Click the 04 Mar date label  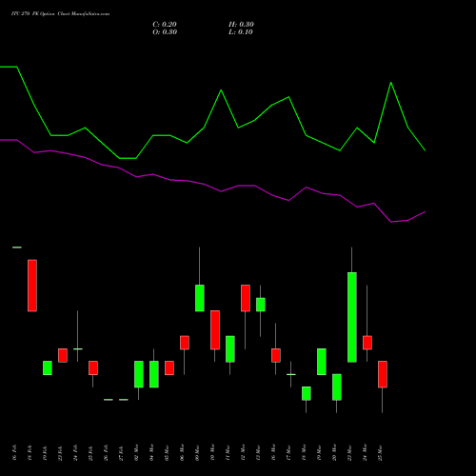coord(151,452)
